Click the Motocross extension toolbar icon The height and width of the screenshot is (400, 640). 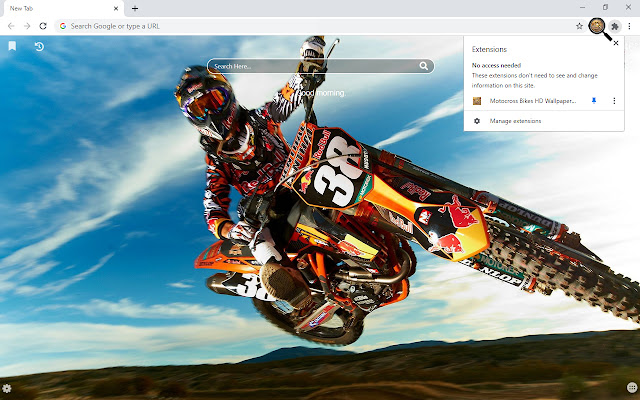click(596, 26)
